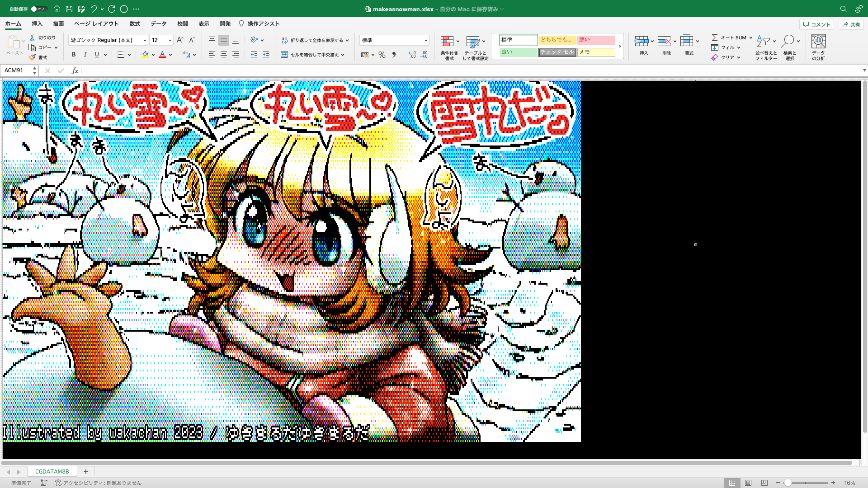868x488 pixels.
Task: Click Decrease font size icon
Action: pyautogui.click(x=192, y=40)
